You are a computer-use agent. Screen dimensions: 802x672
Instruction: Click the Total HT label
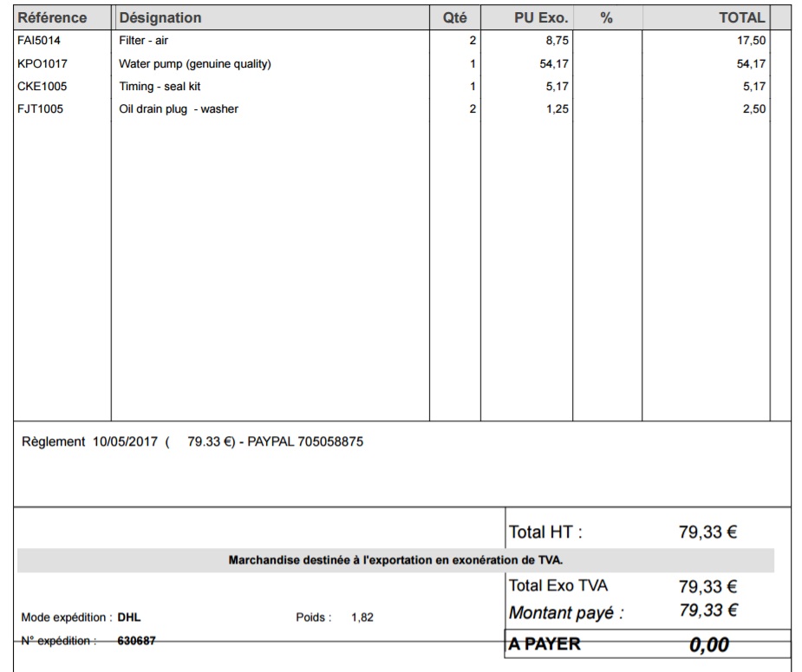tap(545, 532)
